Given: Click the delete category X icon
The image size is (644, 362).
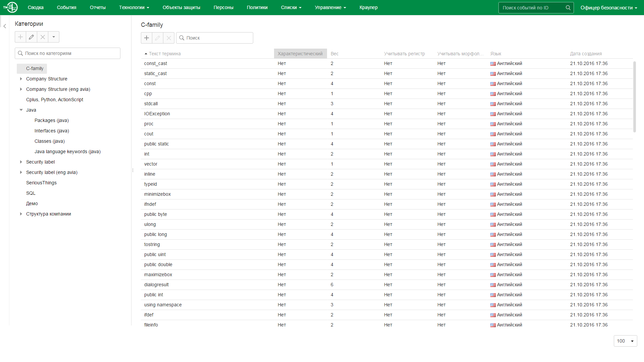Looking at the screenshot, I should [43, 37].
